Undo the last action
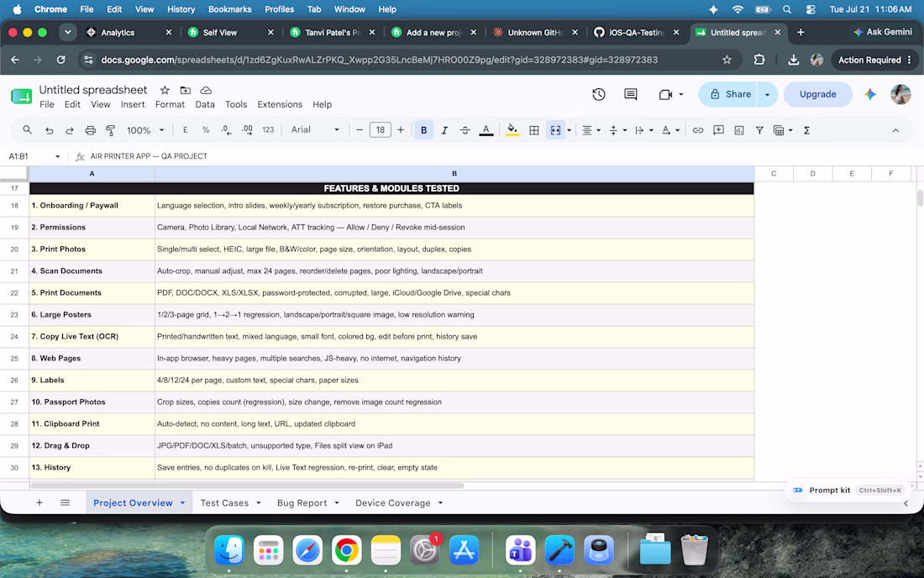Viewport: 924px width, 578px height. (49, 130)
